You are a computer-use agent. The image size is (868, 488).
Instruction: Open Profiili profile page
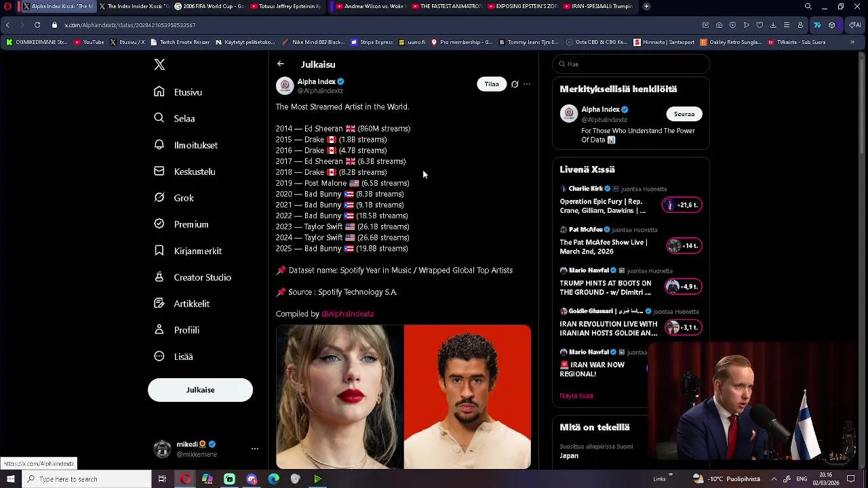(x=176, y=330)
